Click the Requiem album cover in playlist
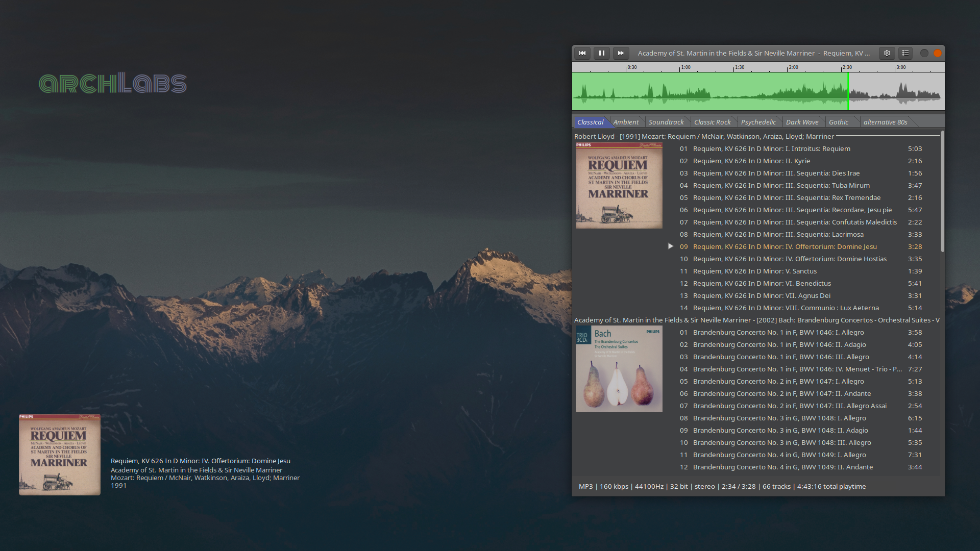980x551 pixels. (619, 186)
